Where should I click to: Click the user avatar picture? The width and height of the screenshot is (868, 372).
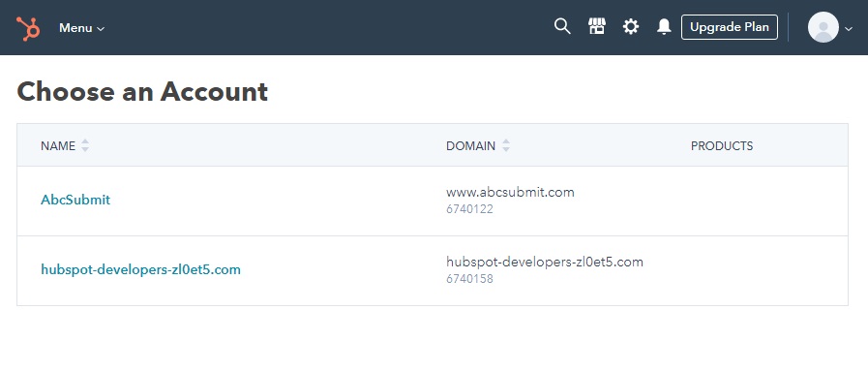coord(823,27)
